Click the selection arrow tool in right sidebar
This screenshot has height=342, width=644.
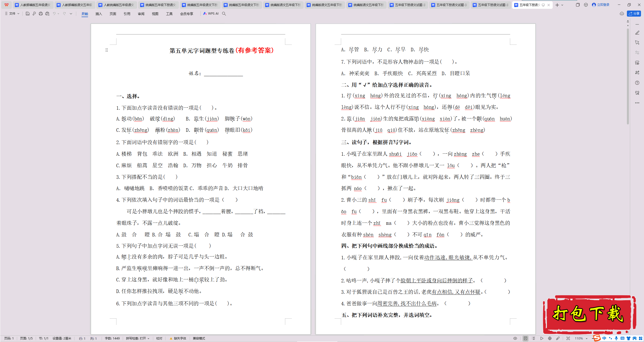click(x=637, y=42)
